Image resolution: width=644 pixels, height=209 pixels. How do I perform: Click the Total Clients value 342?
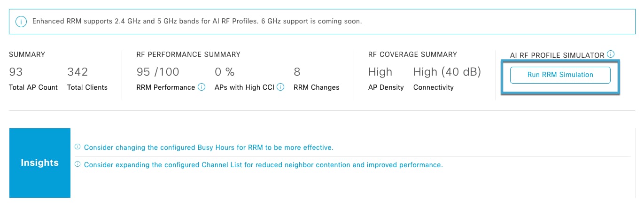click(78, 72)
